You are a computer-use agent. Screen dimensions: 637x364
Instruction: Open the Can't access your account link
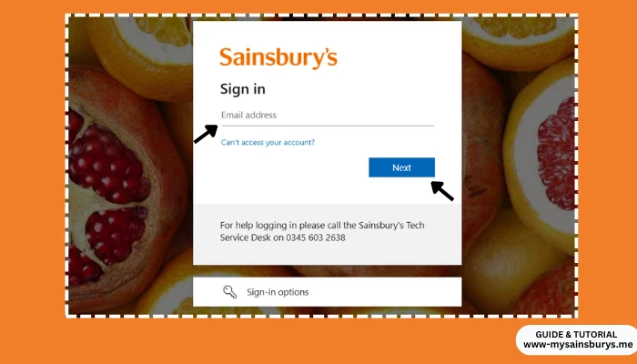[268, 142]
